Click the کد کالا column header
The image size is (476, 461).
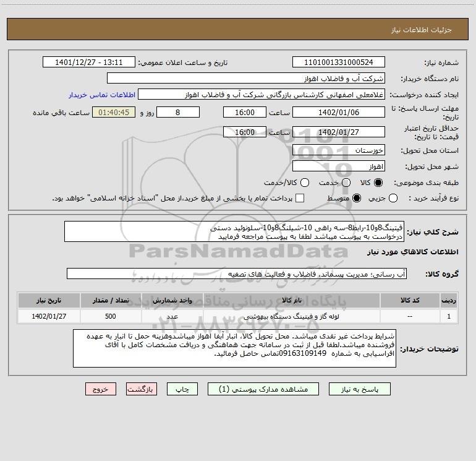click(410, 300)
